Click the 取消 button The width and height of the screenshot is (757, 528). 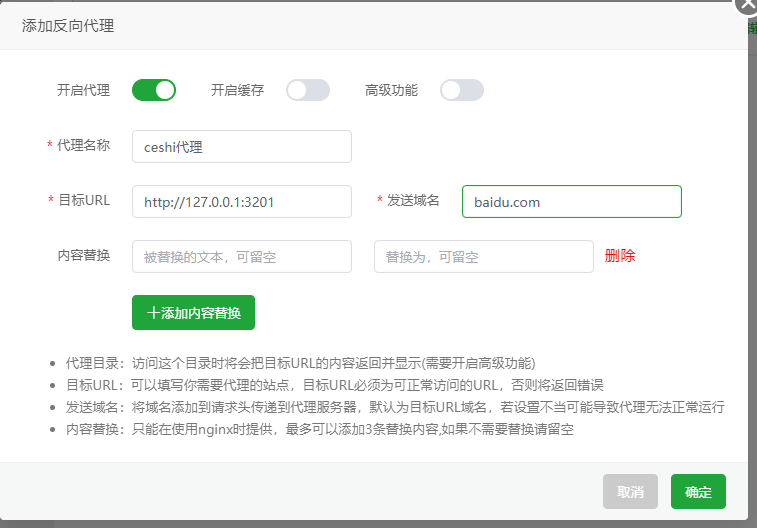(631, 492)
